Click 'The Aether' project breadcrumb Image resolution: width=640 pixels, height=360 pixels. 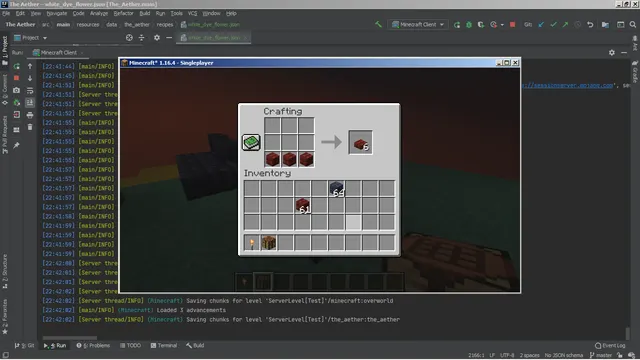click(x=20, y=24)
